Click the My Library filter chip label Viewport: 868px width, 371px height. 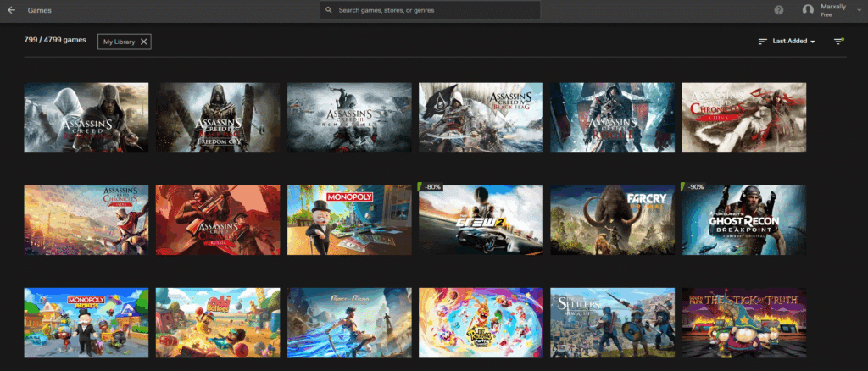(x=118, y=41)
